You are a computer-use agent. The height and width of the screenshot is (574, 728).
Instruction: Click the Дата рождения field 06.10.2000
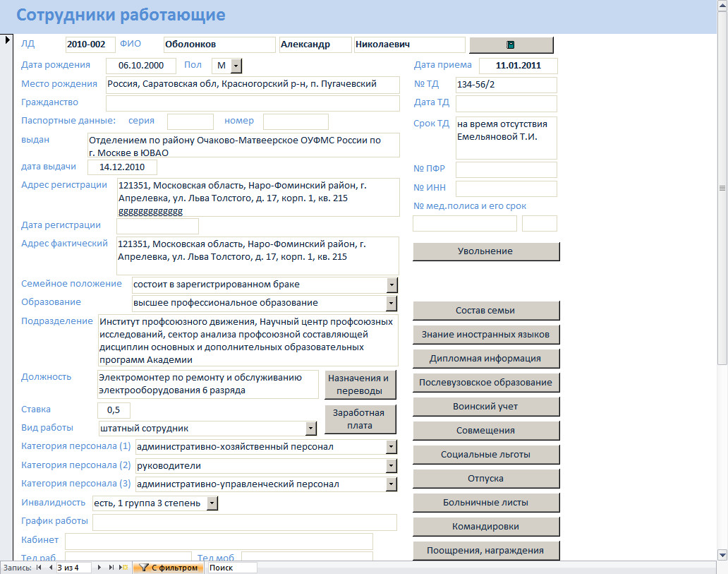[141, 66]
